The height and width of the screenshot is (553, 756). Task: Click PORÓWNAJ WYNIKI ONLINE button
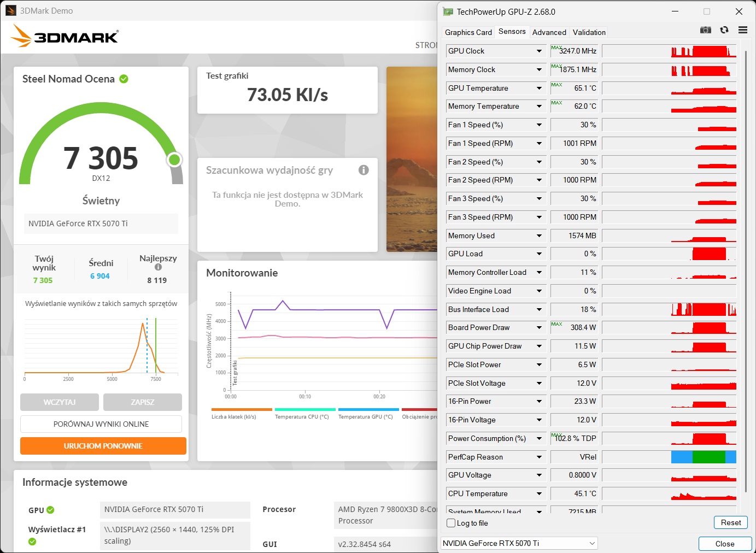coord(101,424)
